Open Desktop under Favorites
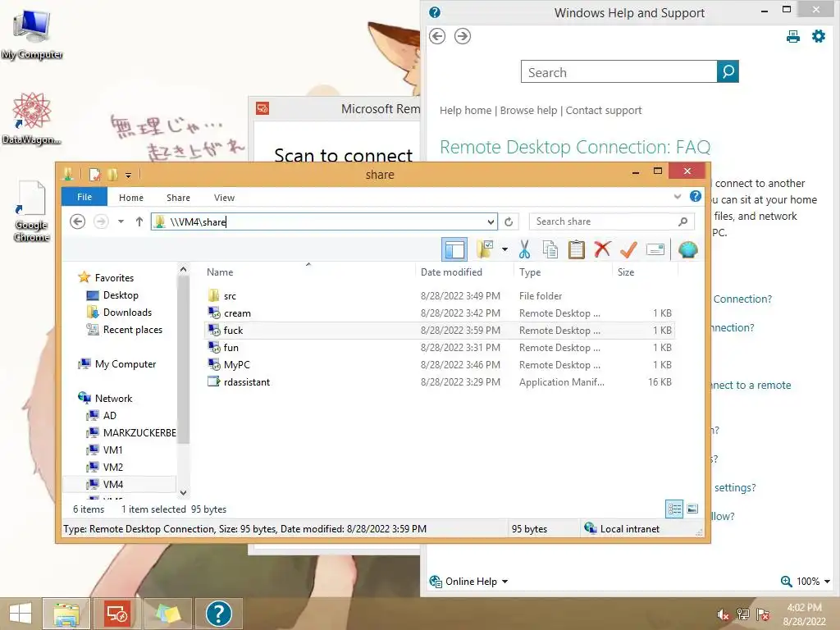Image resolution: width=840 pixels, height=630 pixels. [121, 295]
